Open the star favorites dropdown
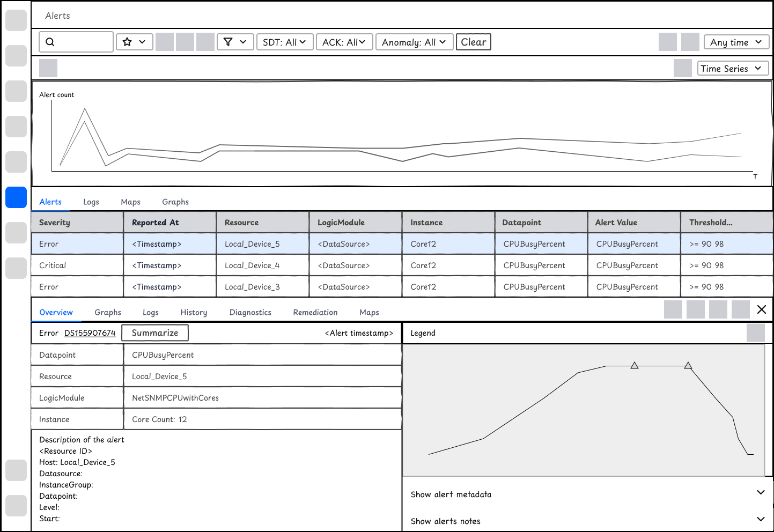 (x=135, y=42)
